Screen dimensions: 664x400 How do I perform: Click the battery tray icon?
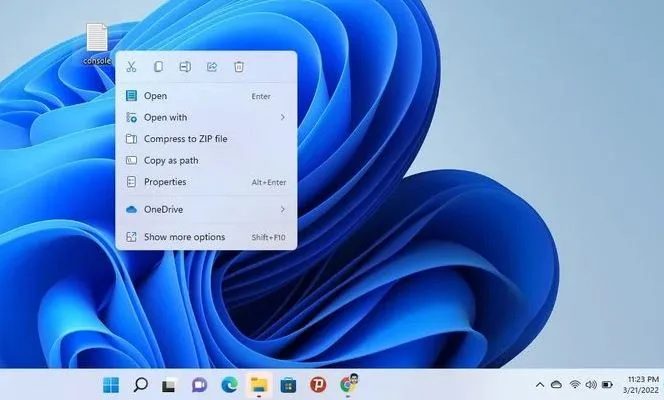pos(607,385)
